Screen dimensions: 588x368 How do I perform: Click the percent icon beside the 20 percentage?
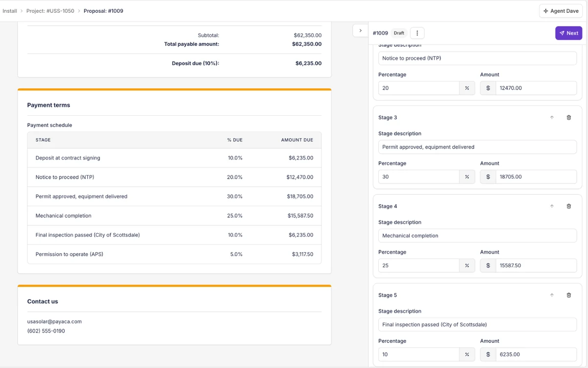click(x=467, y=88)
